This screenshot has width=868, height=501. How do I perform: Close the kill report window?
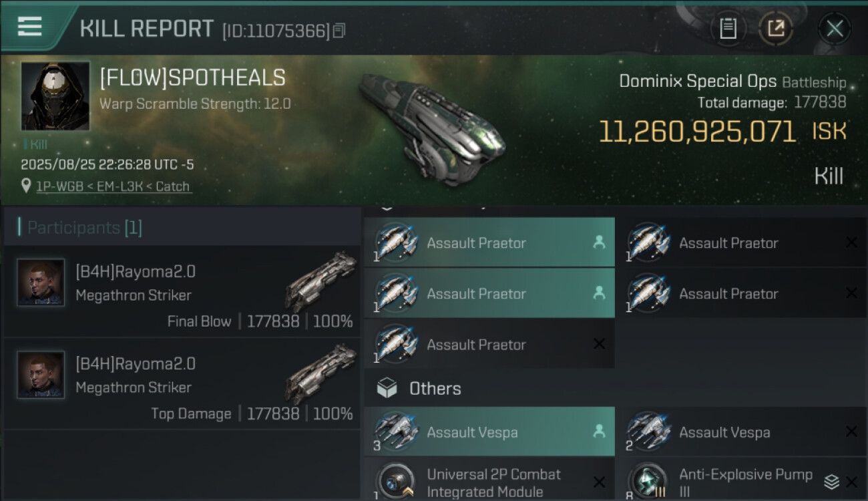[x=834, y=29]
